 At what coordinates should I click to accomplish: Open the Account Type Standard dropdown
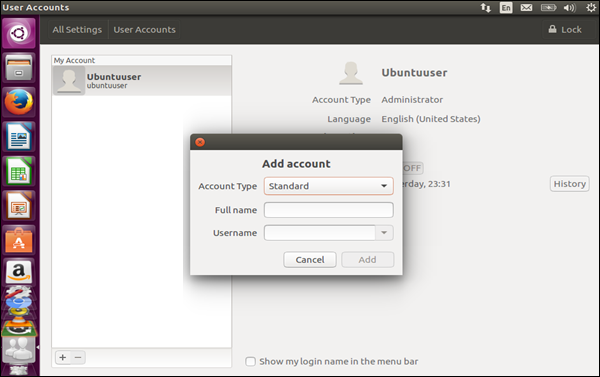click(329, 186)
